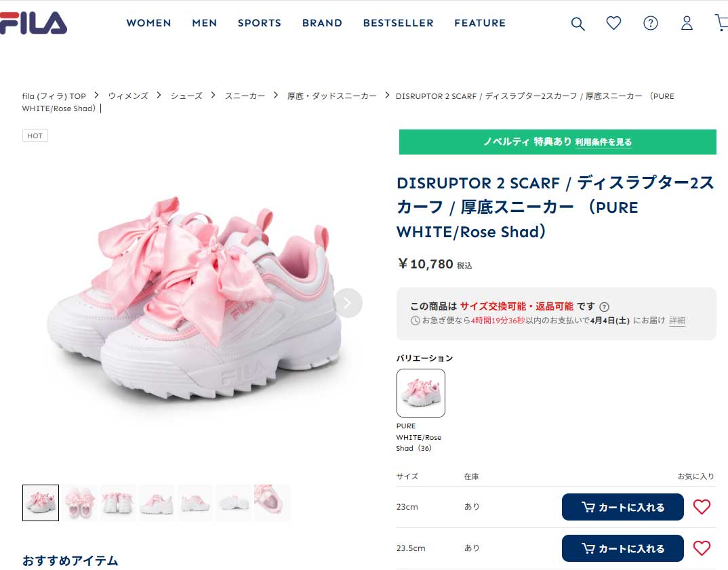Favorite the 23.5cm size with heart

(702, 548)
